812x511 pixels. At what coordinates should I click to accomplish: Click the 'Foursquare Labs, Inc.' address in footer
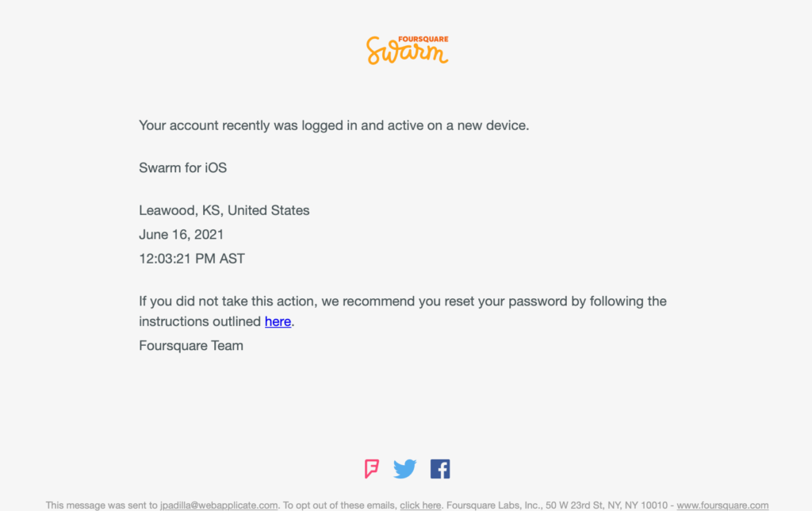coord(557,505)
